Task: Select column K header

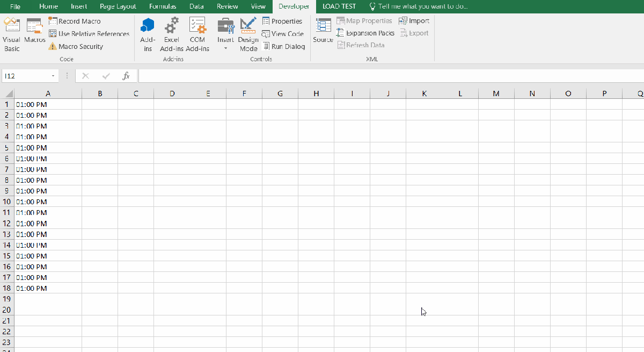Action: [x=424, y=94]
